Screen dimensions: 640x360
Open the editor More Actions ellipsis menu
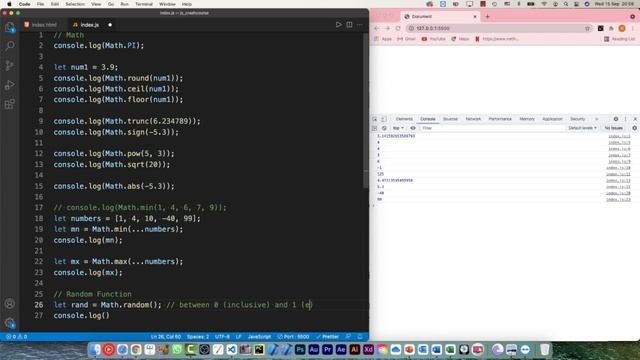[x=360, y=25]
